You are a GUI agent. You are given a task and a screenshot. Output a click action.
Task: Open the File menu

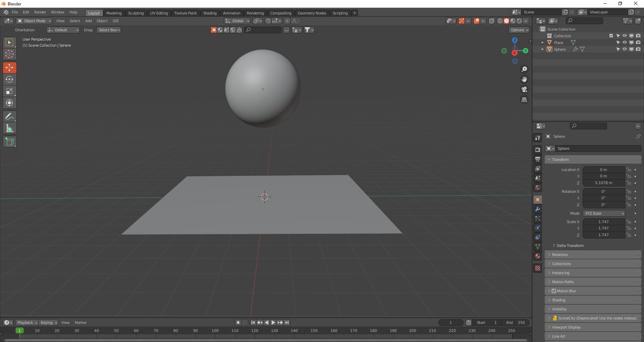click(x=14, y=12)
